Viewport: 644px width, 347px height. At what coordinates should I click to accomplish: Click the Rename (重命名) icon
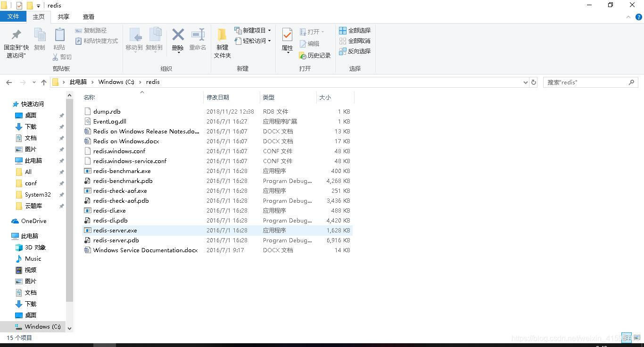198,35
